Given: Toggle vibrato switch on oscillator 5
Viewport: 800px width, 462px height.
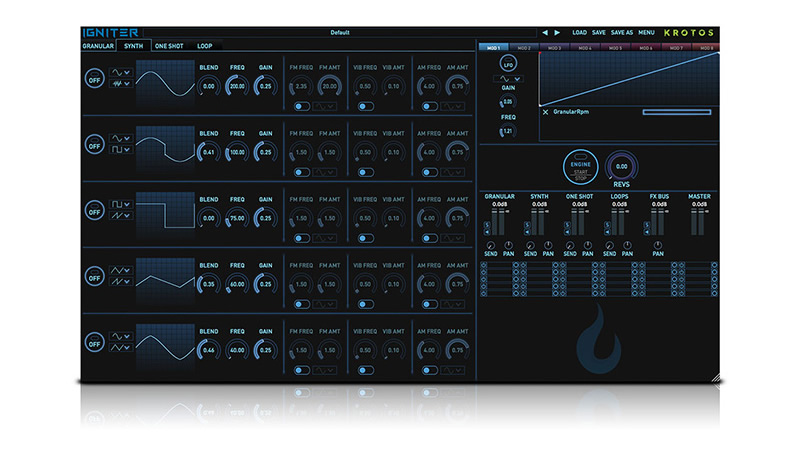Looking at the screenshot, I should pos(365,370).
